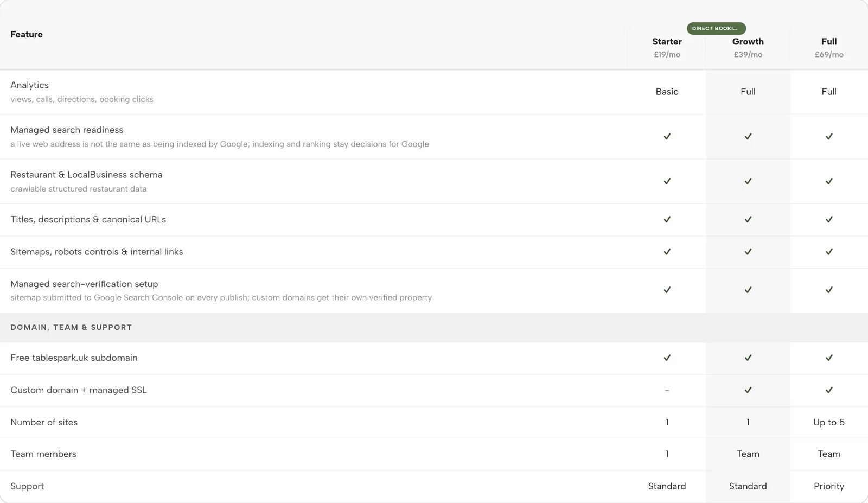868x503 pixels.
Task: Click Starter Standard support value
Action: [x=667, y=486]
